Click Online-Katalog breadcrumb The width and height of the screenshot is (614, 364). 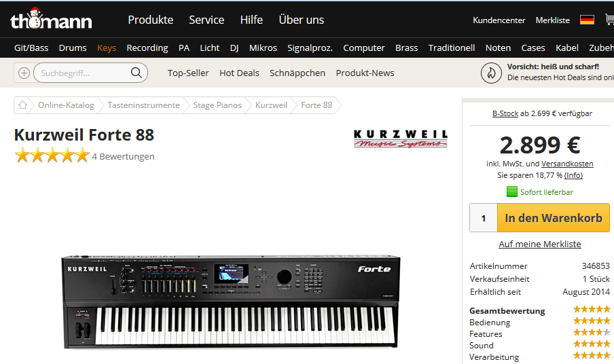pyautogui.click(x=66, y=105)
